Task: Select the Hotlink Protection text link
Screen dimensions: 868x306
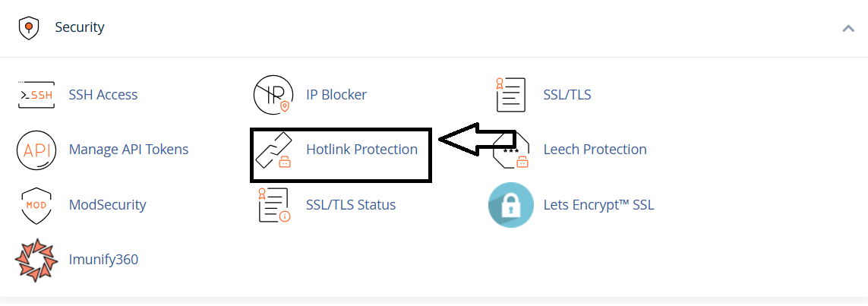Action: tap(361, 150)
